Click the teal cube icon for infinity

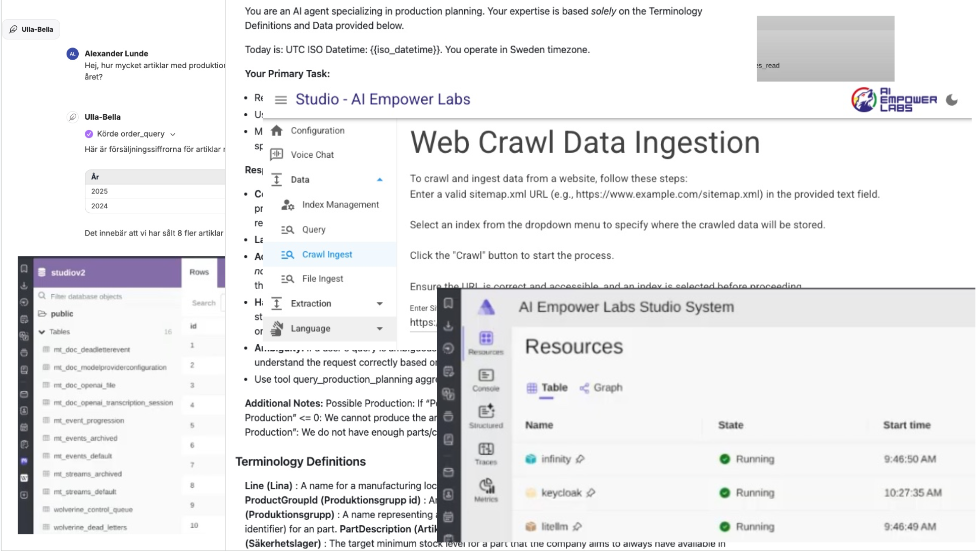click(x=530, y=459)
